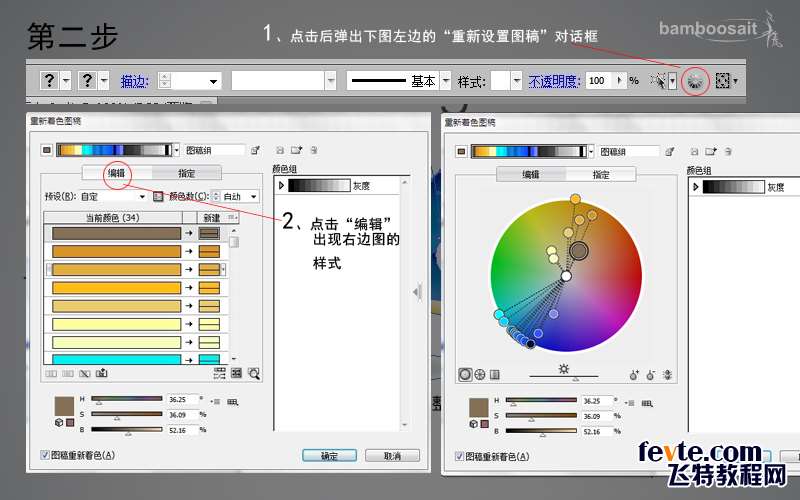800x500 pixels.
Task: Click the eyedropper get colors icon in left dialog
Action: 255,150
